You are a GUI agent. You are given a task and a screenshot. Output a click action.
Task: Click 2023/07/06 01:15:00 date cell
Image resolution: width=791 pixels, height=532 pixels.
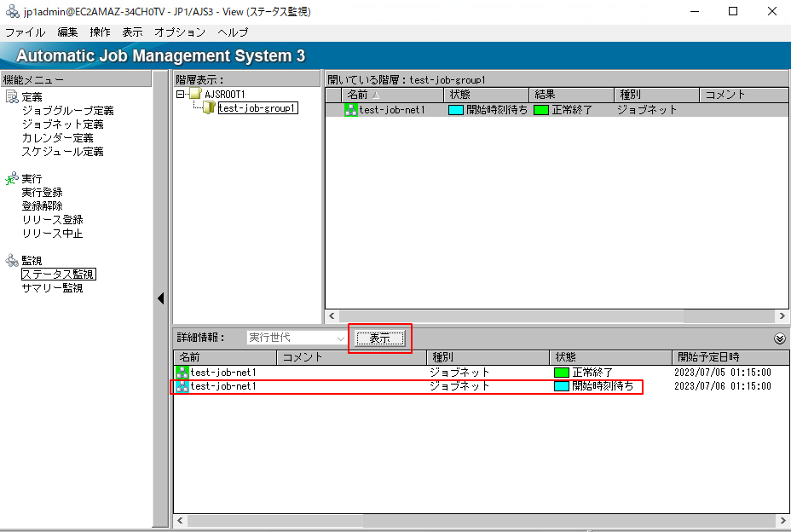coord(723,386)
